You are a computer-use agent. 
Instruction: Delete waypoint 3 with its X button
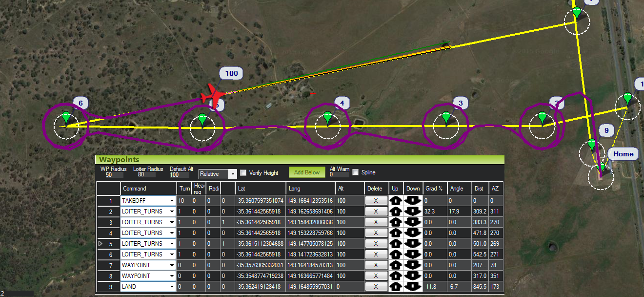pyautogui.click(x=375, y=222)
